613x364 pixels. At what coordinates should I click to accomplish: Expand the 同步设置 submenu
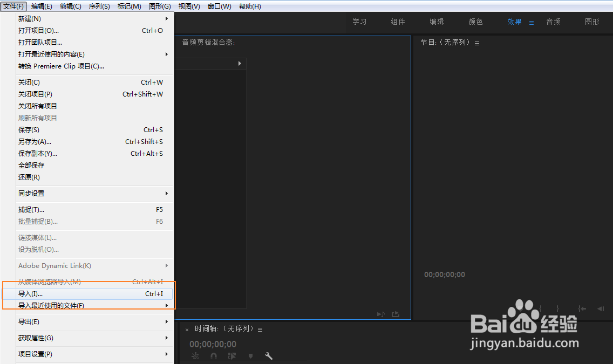[94, 194]
